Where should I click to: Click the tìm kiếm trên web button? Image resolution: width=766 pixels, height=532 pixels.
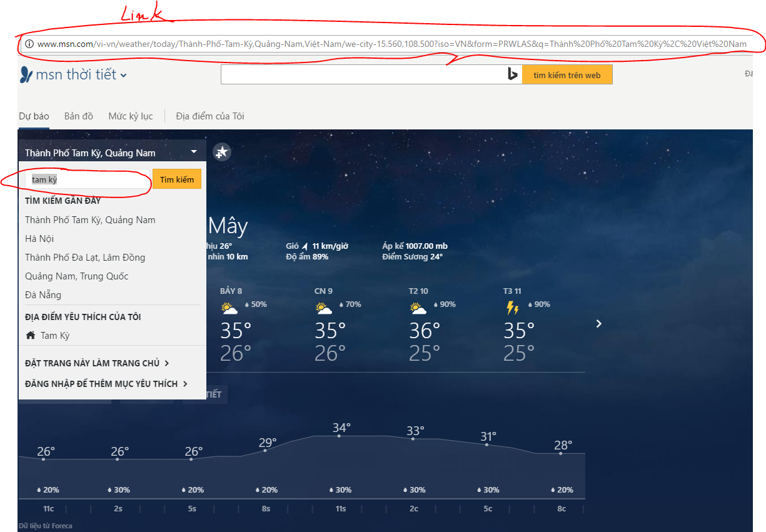point(567,75)
